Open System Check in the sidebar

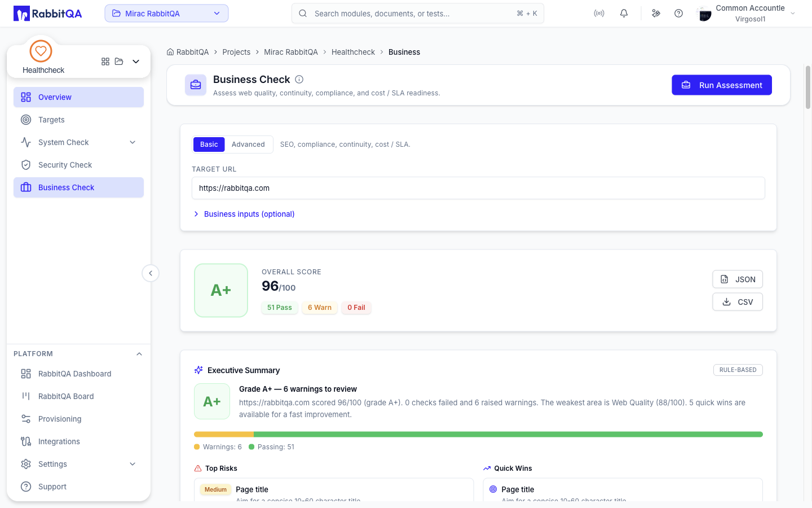[78, 142]
